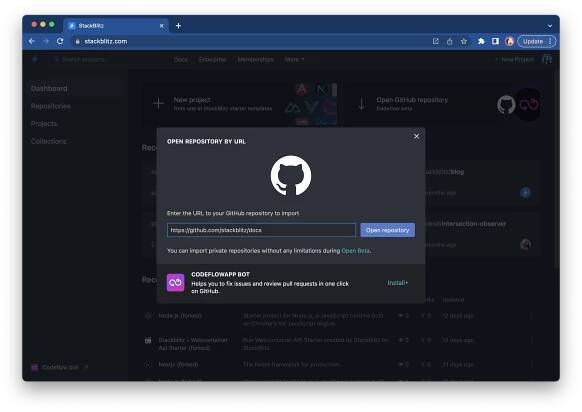The width and height of the screenshot is (582, 412).
Task: Open the Membership menu item
Action: tap(256, 59)
